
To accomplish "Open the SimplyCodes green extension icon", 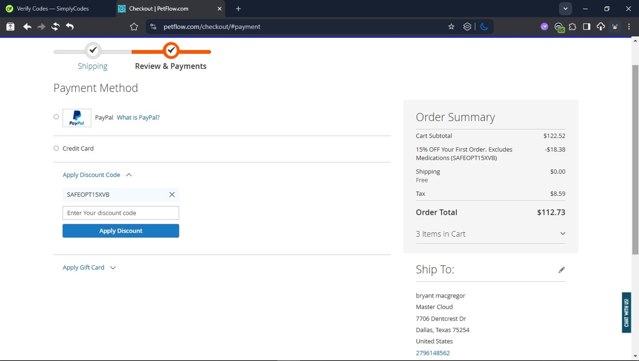I will point(559,27).
